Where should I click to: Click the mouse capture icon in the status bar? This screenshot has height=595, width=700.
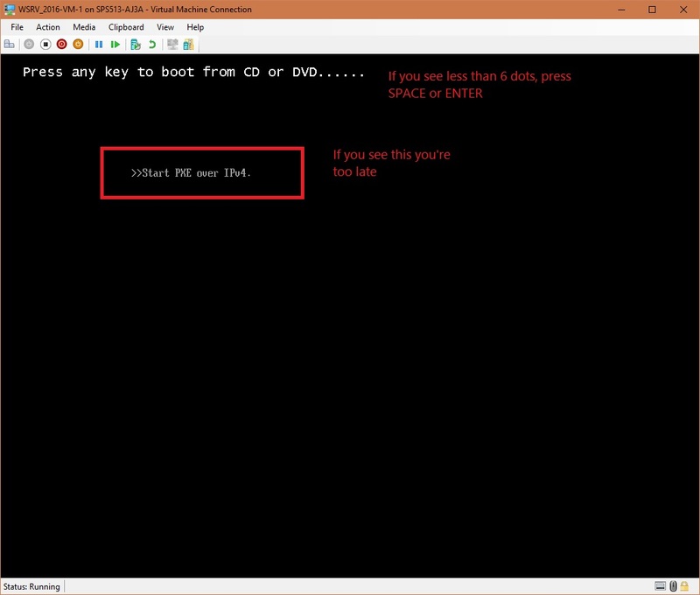click(x=674, y=586)
